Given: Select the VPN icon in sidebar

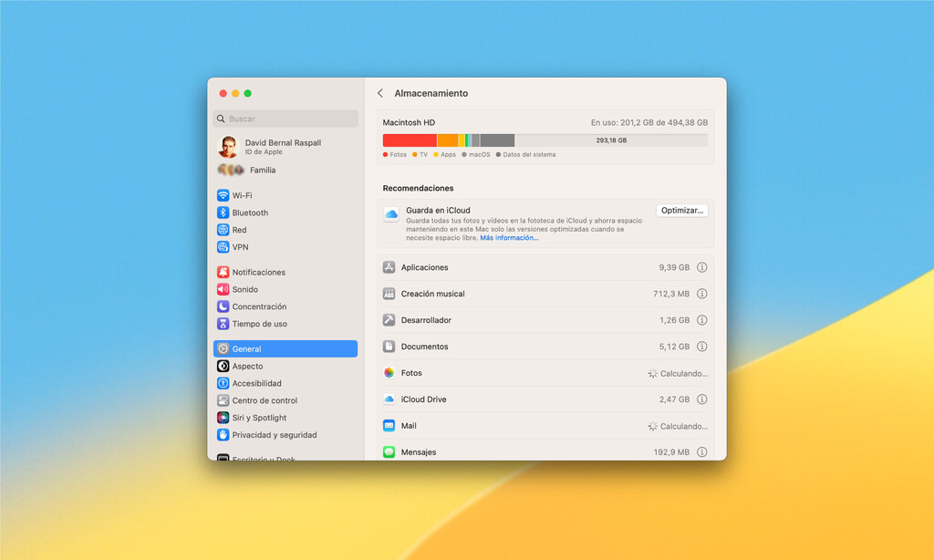Looking at the screenshot, I should coord(223,247).
